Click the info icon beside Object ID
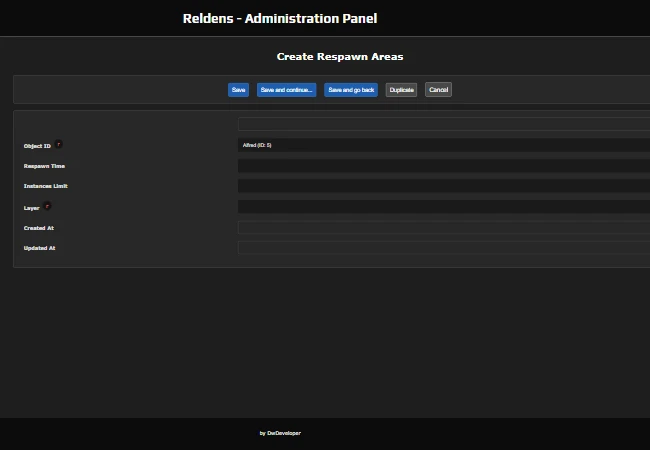Viewport: 650px width, 450px height. 58,144
